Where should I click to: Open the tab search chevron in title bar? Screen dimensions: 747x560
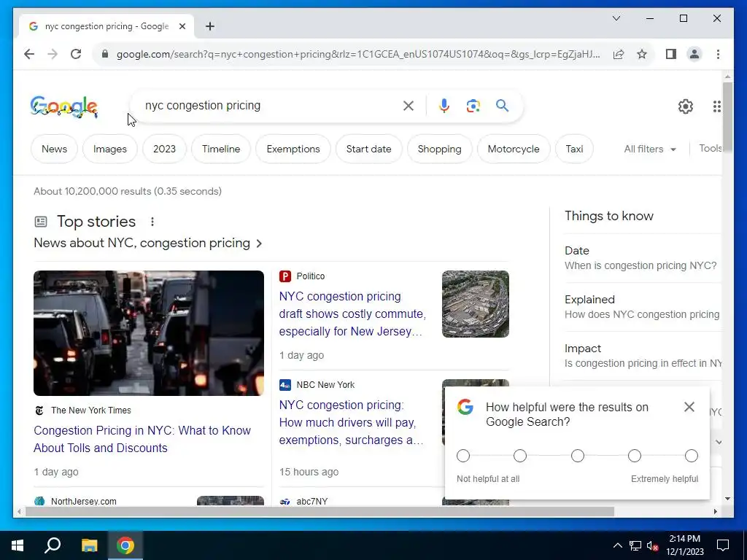[616, 18]
